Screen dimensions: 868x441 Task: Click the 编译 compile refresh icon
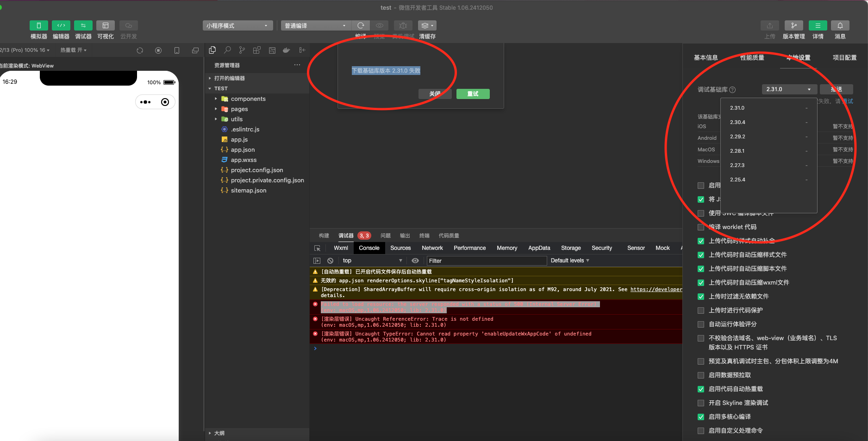click(361, 25)
